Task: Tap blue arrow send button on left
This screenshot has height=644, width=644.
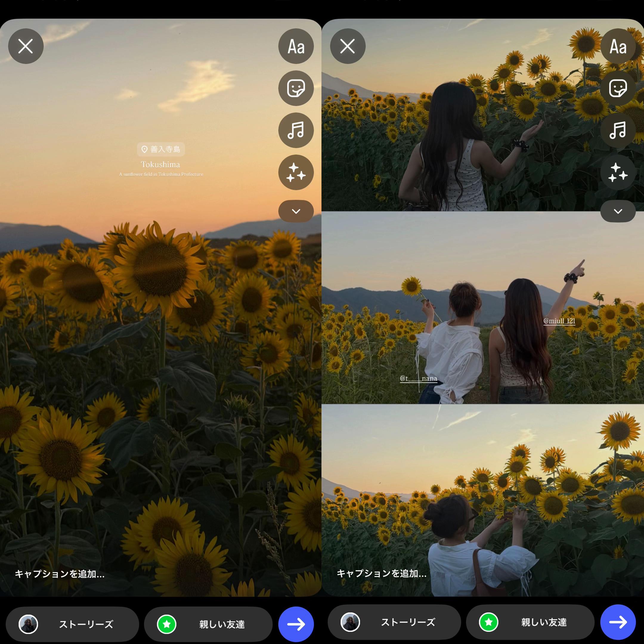Action: (x=296, y=624)
